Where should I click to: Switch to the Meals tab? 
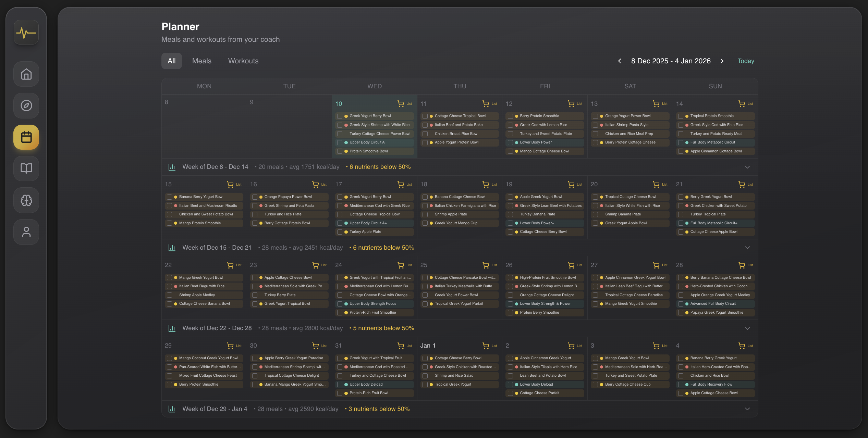202,61
